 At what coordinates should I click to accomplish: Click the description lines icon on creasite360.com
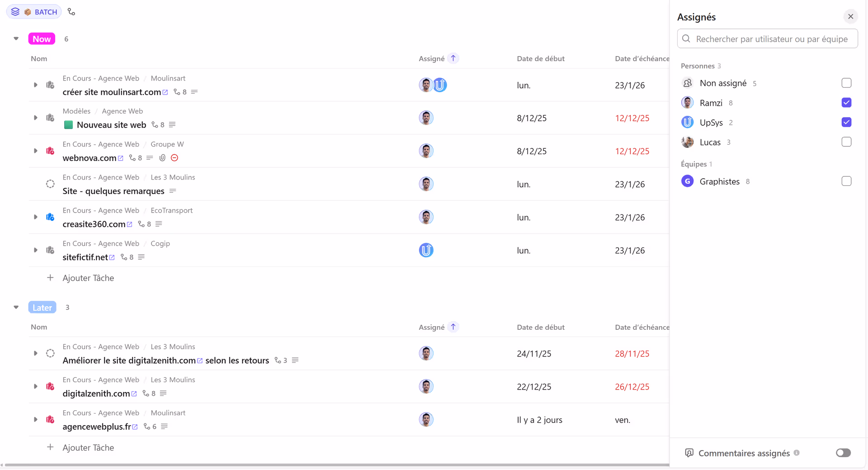tap(159, 224)
